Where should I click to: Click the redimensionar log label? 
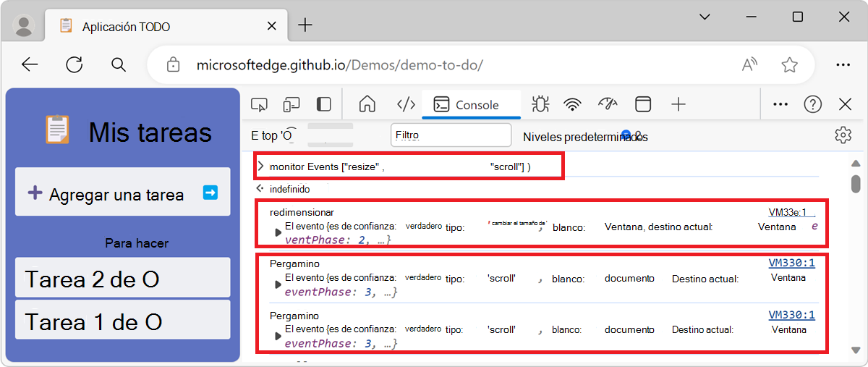click(302, 213)
